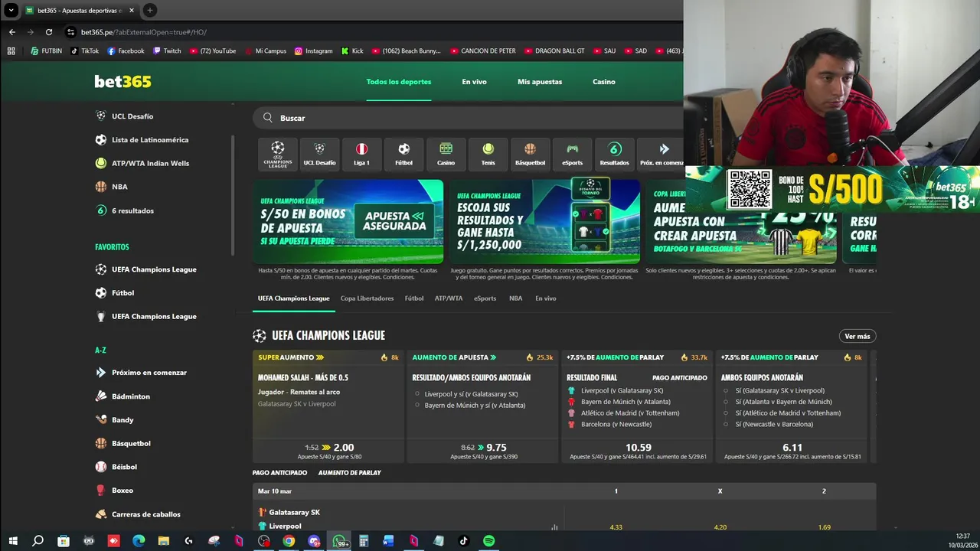980x551 pixels.
Task: Pick draw odds 4.20
Action: [x=720, y=527]
